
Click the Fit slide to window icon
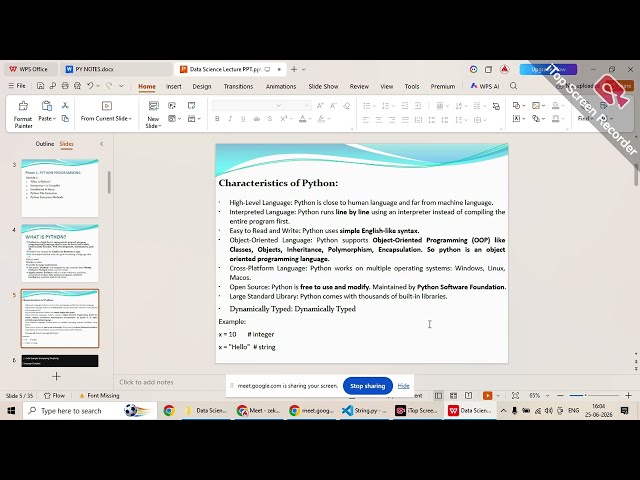516,396
